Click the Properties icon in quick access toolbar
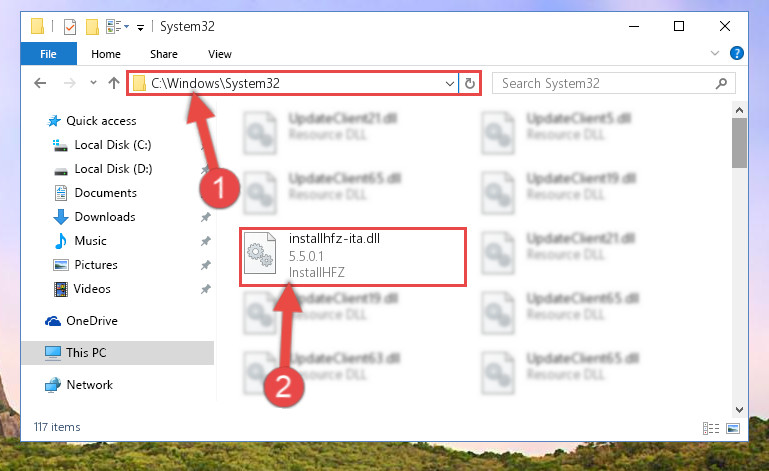 (x=70, y=26)
